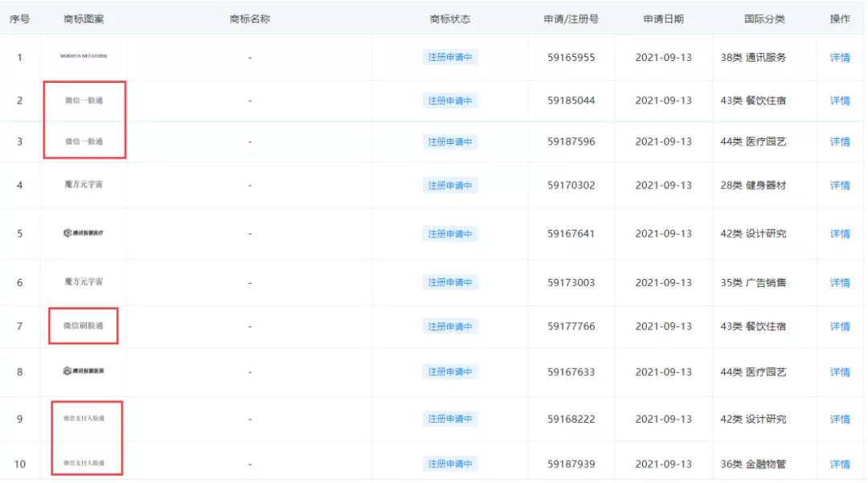
Task: View 详情 for the 微信刷脸通 row
Action: tap(839, 325)
